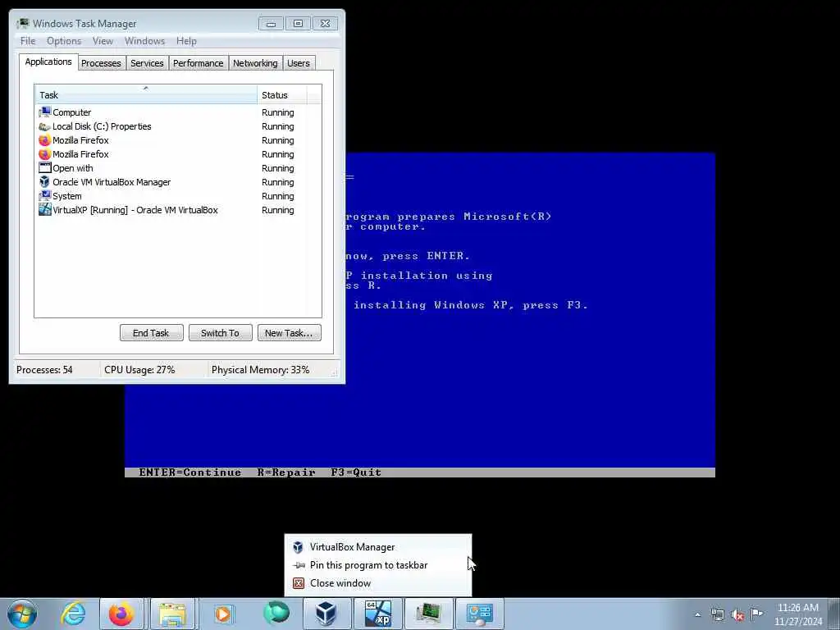Screen dimensions: 840x630
Task: Click the Switch To button
Action: [x=220, y=333]
